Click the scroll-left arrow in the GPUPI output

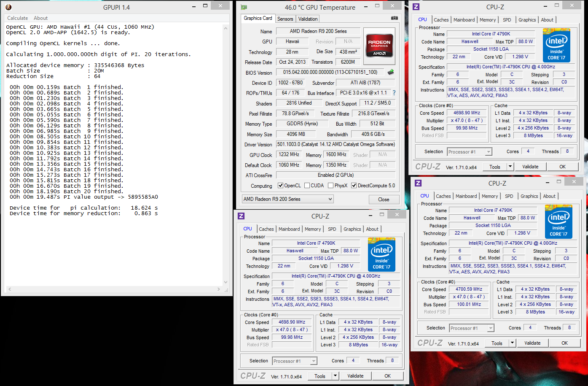coord(9,289)
